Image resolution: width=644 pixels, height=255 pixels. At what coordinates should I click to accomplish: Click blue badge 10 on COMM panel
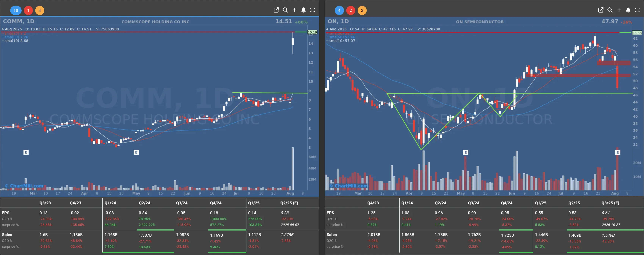(16, 10)
